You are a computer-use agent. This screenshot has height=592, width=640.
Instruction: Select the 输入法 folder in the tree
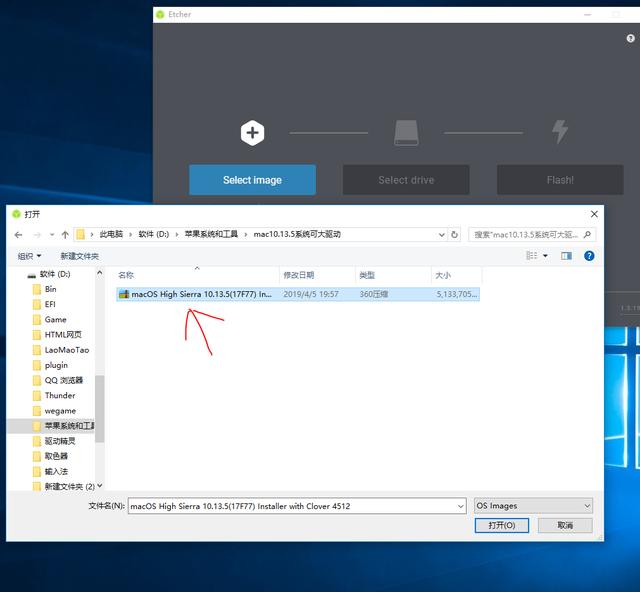coord(56,471)
